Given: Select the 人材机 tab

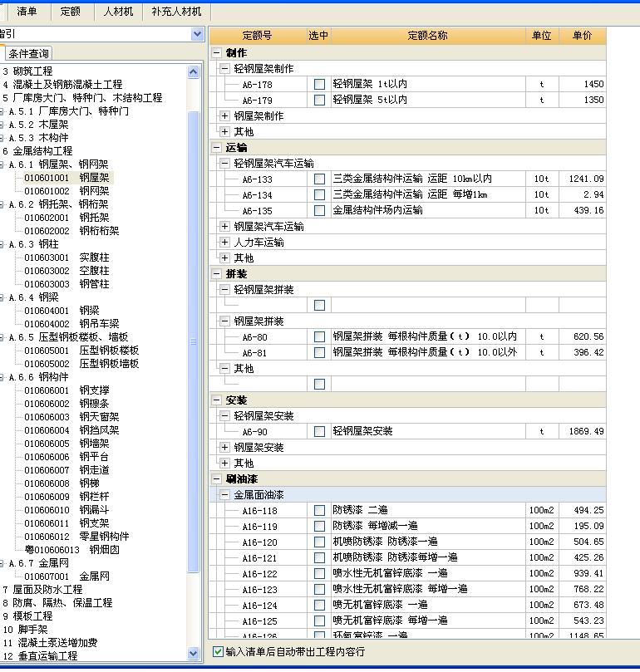Looking at the screenshot, I should click(118, 12).
